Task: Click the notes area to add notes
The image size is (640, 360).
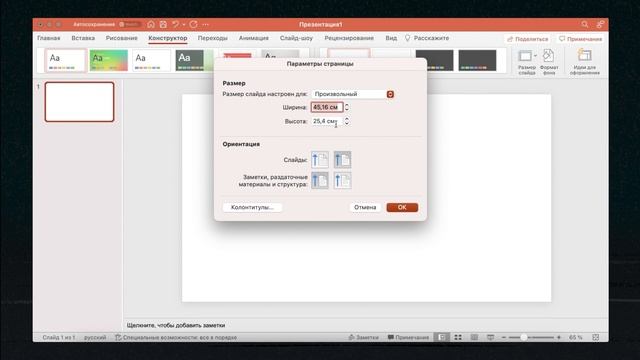Action: coord(365,325)
